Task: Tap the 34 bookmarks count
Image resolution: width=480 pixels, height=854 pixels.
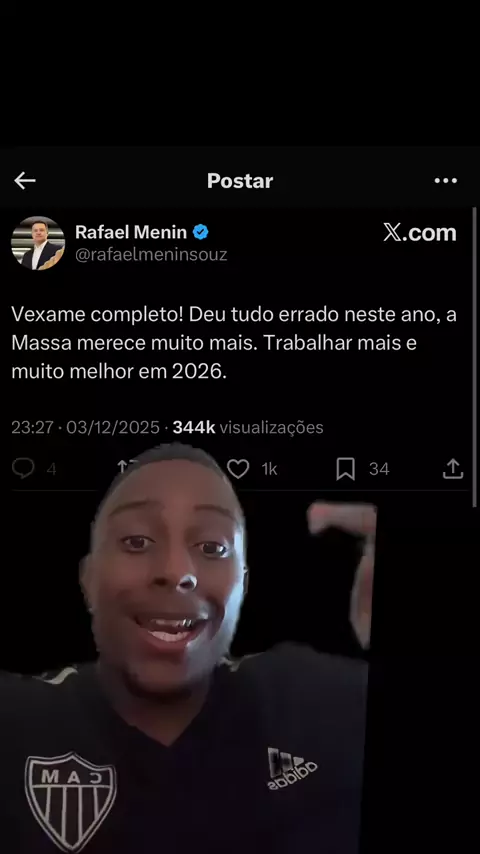Action: tap(379, 469)
